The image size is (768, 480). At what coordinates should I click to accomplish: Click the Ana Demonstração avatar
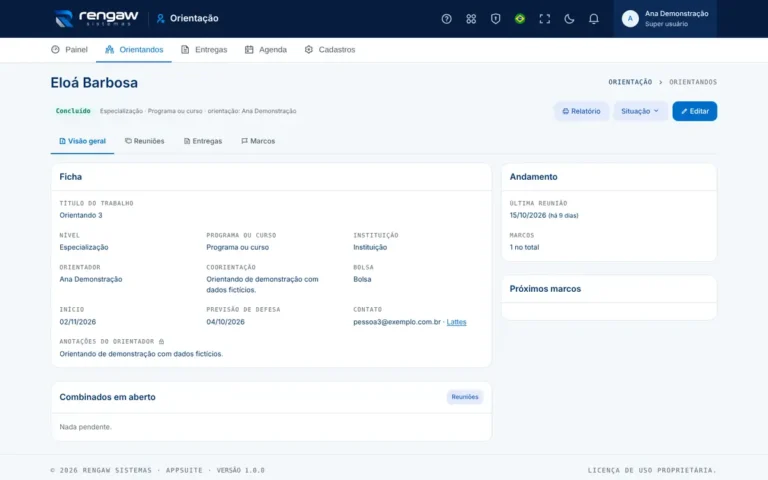click(x=630, y=19)
